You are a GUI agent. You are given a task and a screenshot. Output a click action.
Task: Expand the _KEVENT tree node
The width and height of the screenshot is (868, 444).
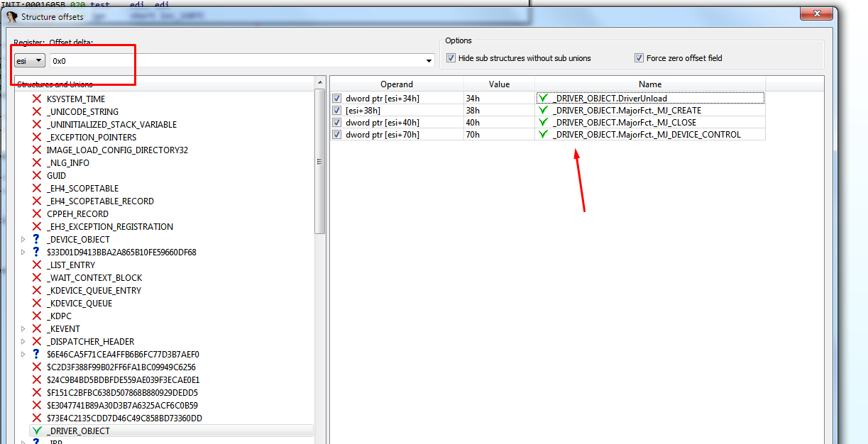click(x=23, y=329)
